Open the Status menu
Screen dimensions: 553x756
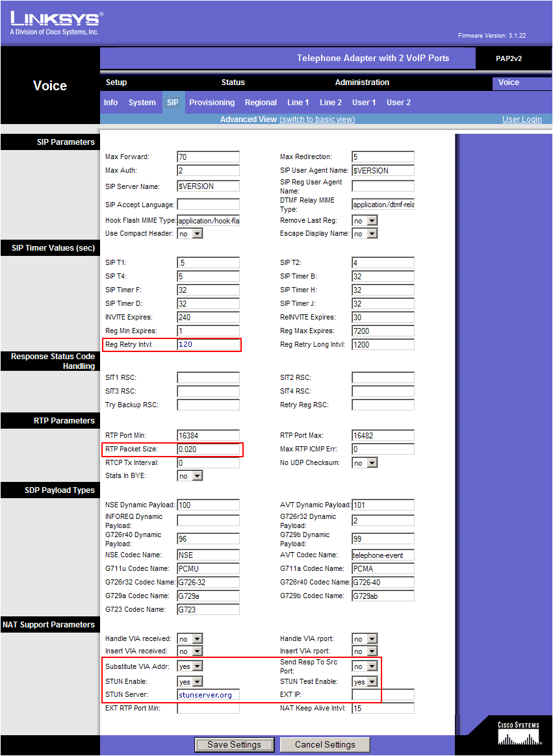(x=233, y=82)
